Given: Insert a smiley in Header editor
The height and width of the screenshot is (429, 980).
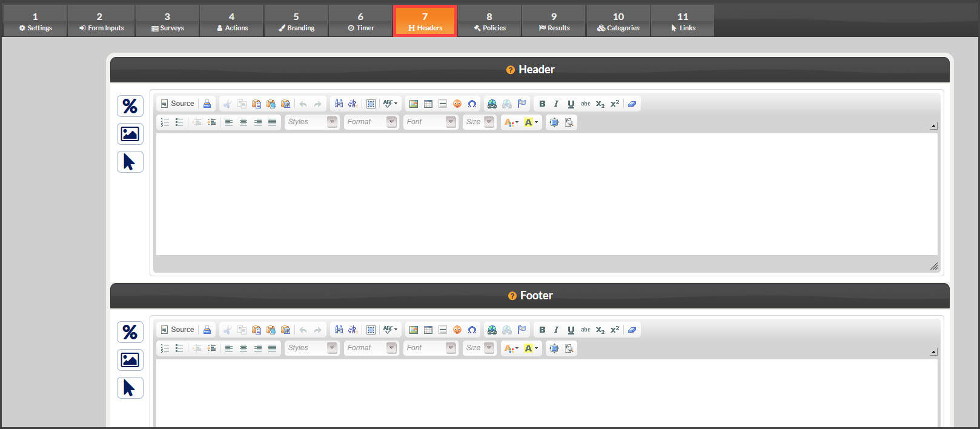Looking at the screenshot, I should tap(457, 104).
